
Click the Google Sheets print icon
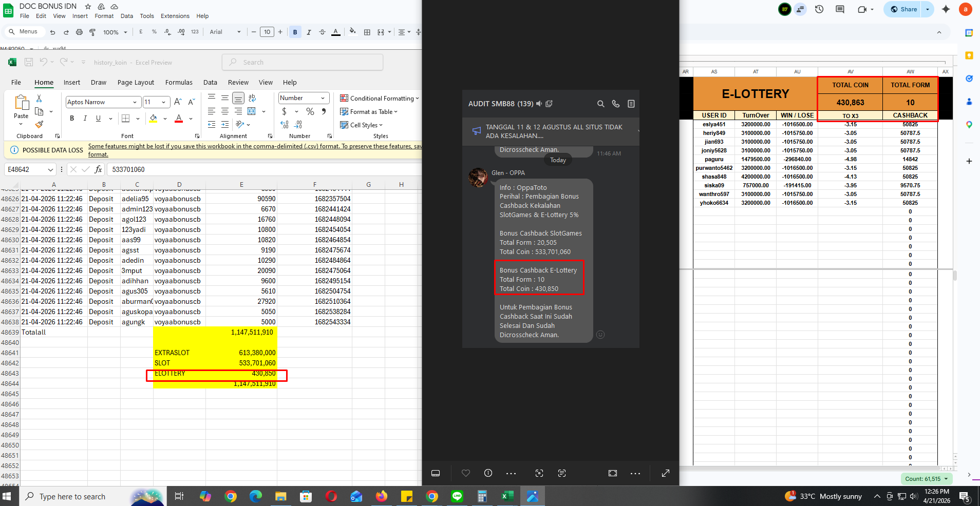(79, 32)
